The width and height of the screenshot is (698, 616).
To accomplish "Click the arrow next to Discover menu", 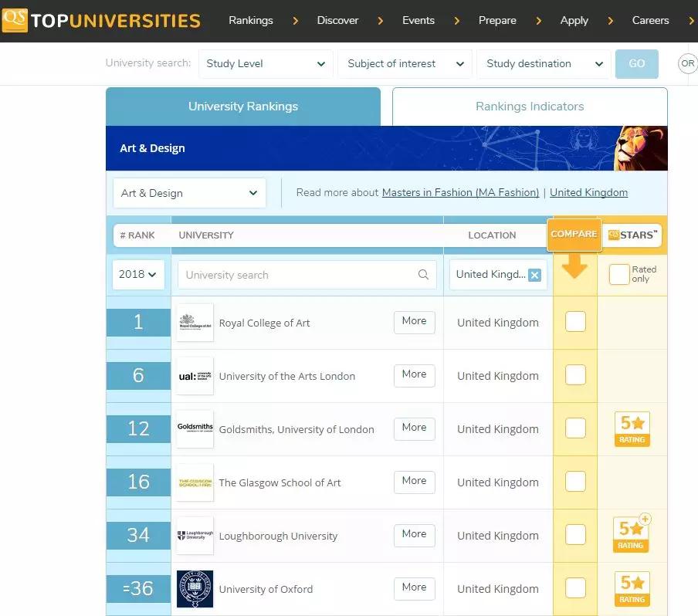I will click(x=380, y=21).
